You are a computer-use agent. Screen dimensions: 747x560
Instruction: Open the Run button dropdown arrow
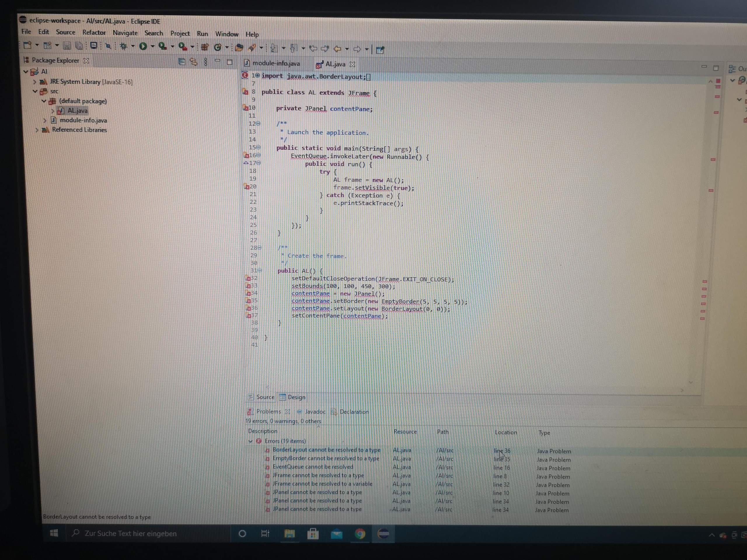click(x=152, y=47)
